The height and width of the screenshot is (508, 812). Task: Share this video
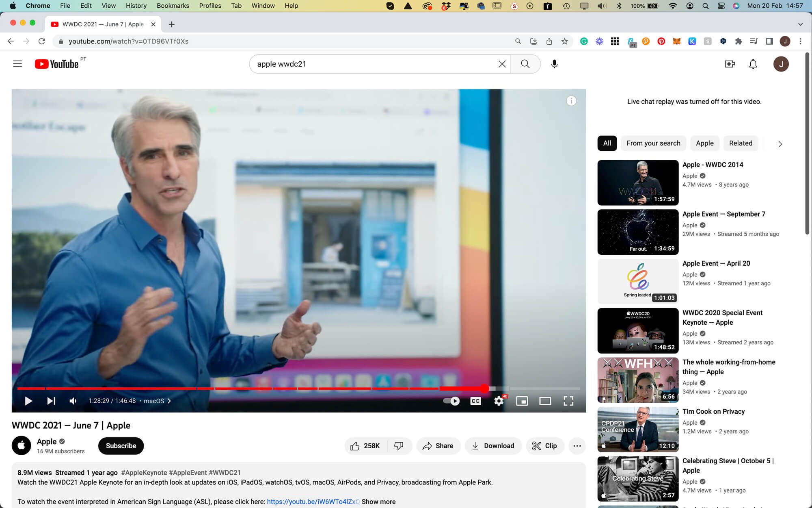[x=438, y=446]
